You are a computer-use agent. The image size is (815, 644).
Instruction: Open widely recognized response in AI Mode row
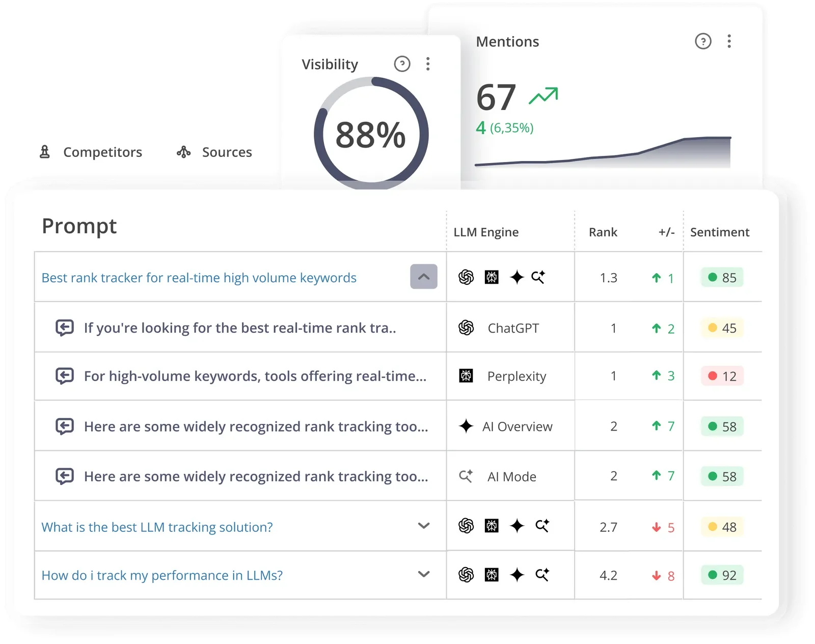(256, 476)
